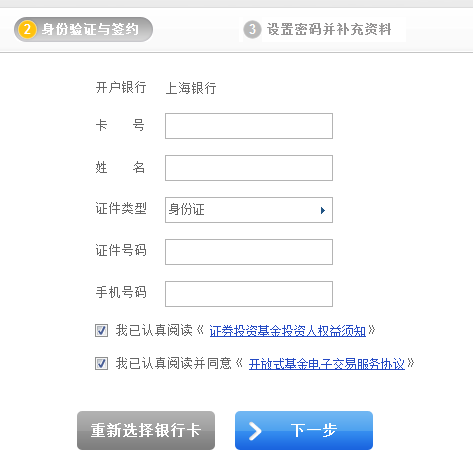
Task: Click the 证件类型 field label
Action: [121, 209]
